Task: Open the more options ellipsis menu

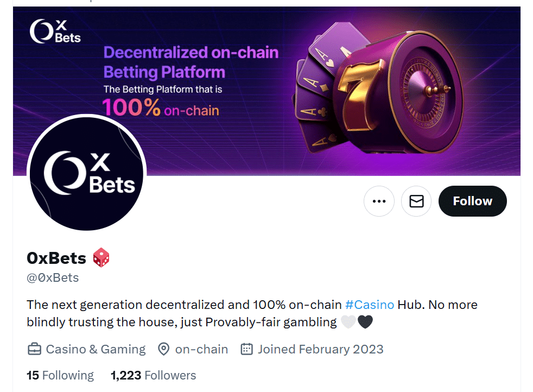Action: coord(379,201)
